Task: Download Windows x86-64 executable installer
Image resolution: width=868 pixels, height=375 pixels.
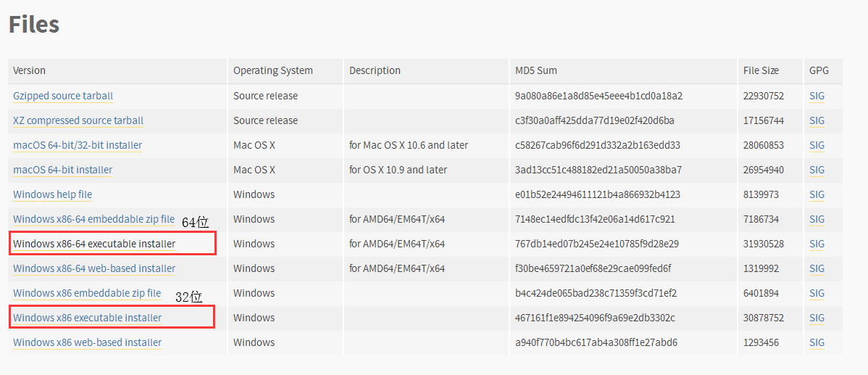Action: [94, 244]
